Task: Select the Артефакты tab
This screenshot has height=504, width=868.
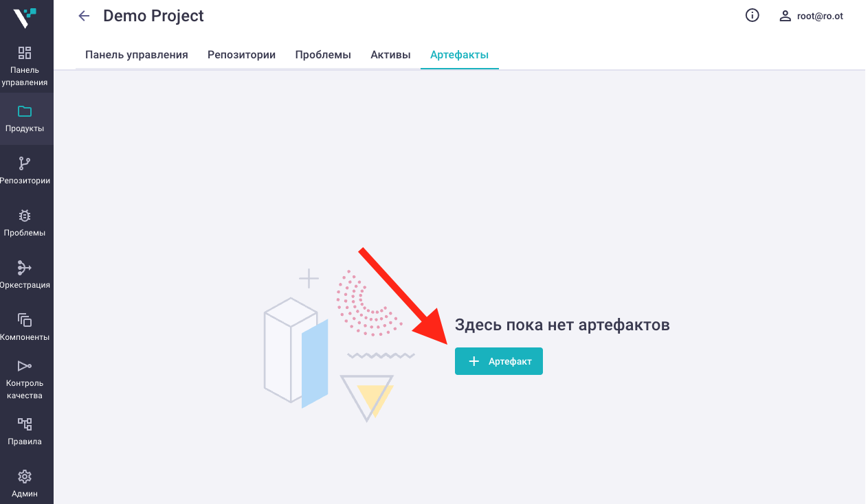Action: (459, 55)
